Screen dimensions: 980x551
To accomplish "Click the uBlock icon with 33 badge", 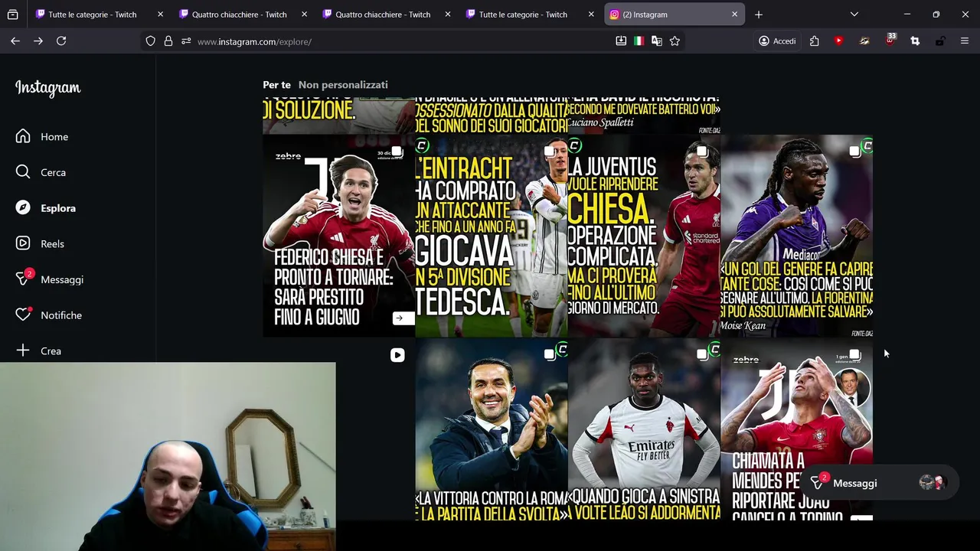I will tap(890, 40).
